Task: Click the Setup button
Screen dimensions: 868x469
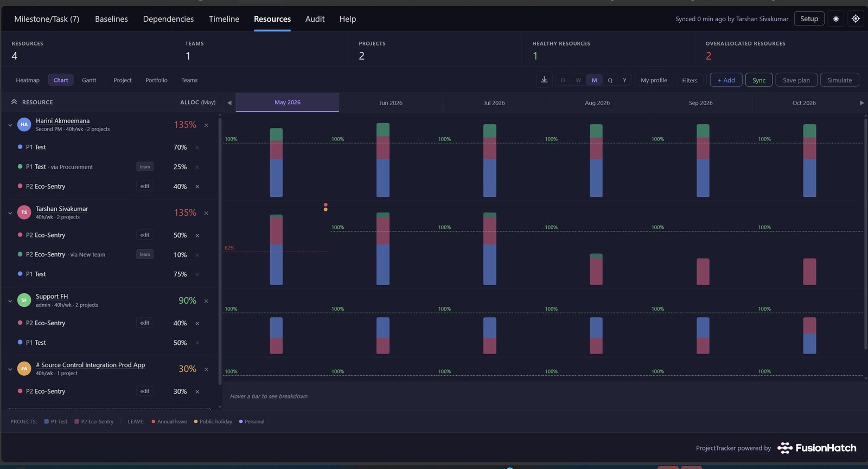Action: (809, 18)
